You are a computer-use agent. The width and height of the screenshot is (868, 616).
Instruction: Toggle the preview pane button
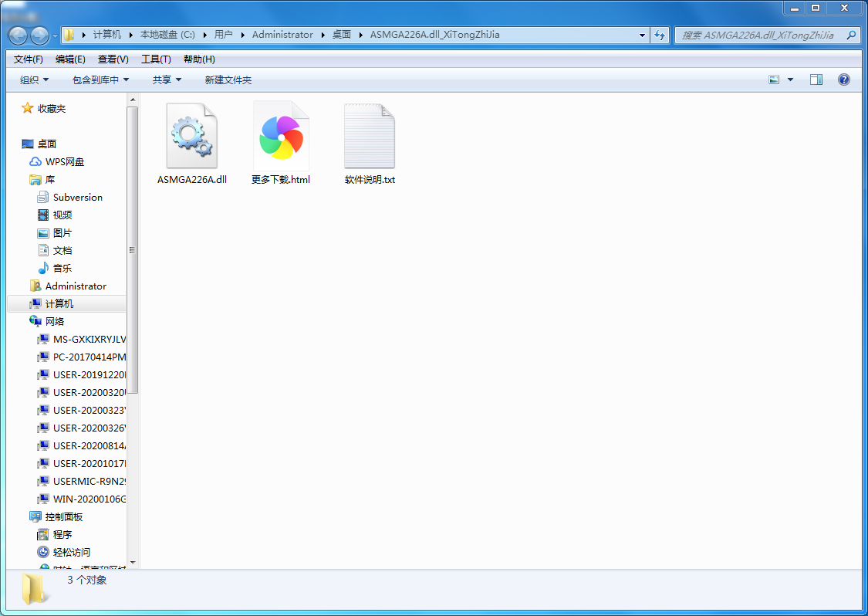coord(816,80)
